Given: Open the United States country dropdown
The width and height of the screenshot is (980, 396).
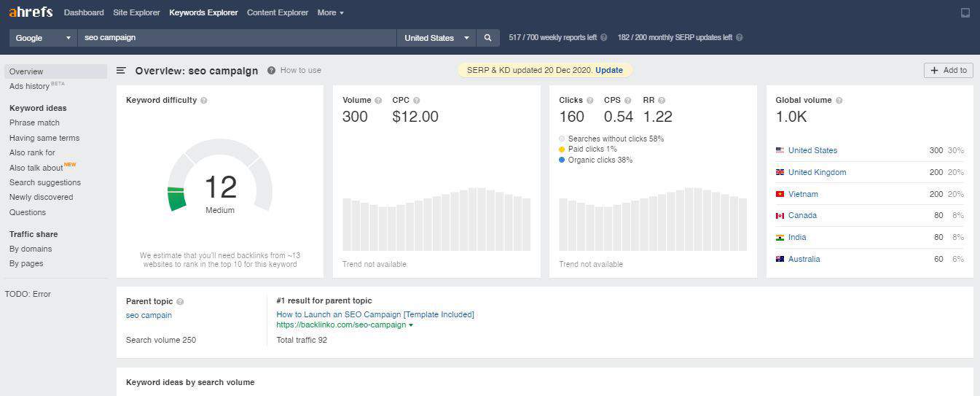Looking at the screenshot, I should [x=436, y=38].
